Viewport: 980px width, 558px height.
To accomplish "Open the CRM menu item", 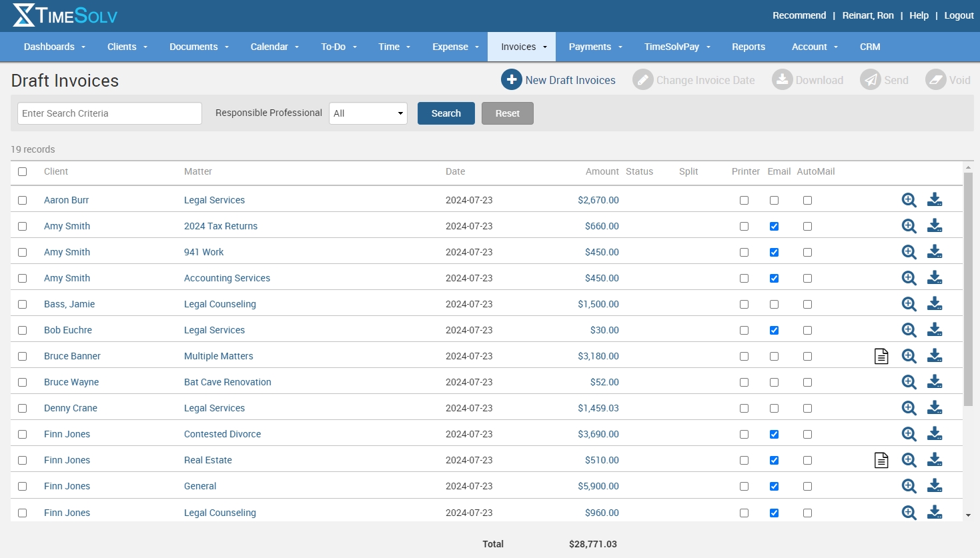I will coord(869,47).
